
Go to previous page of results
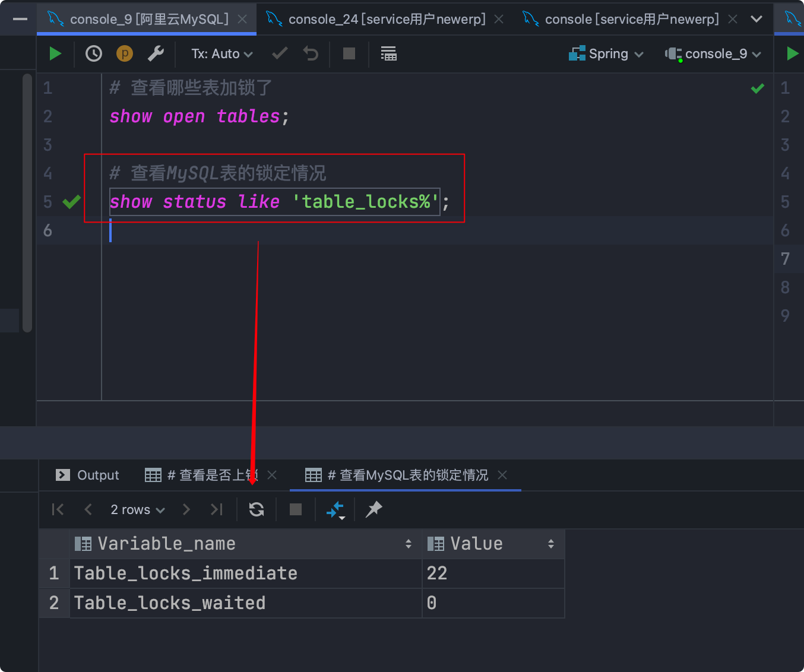(x=88, y=509)
